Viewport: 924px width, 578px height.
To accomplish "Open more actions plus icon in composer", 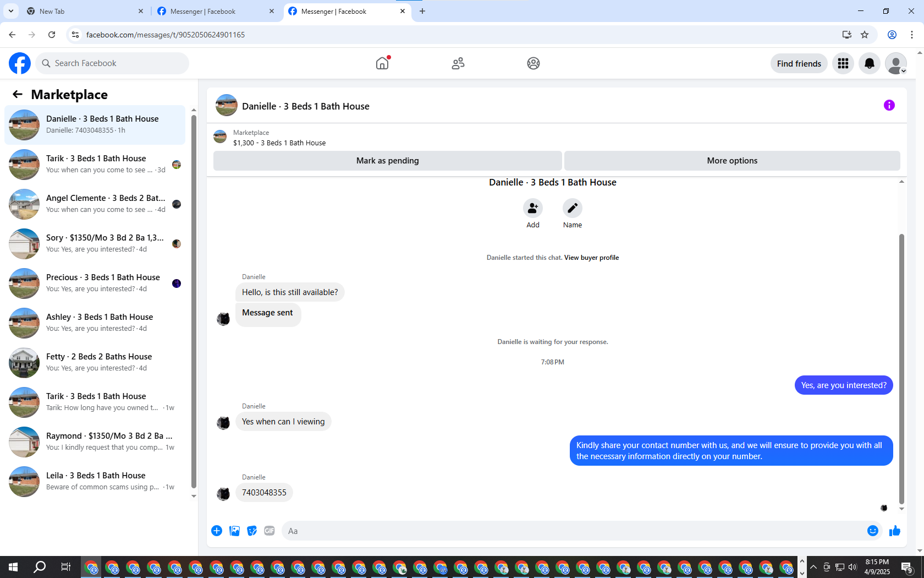I will pos(217,531).
